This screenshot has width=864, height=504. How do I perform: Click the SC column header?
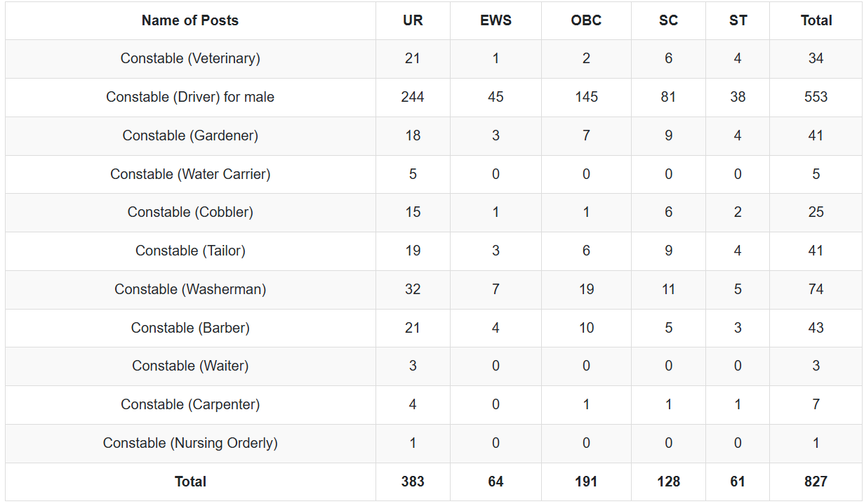[668, 20]
